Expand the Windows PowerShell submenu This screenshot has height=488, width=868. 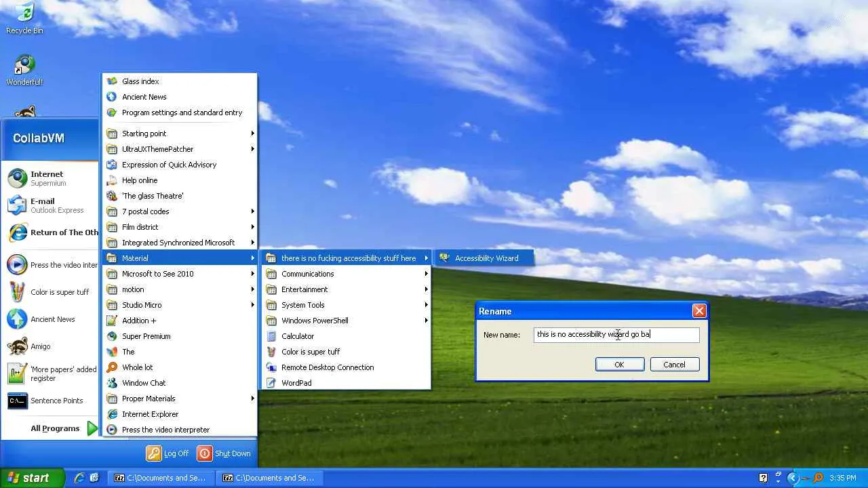pyautogui.click(x=347, y=321)
